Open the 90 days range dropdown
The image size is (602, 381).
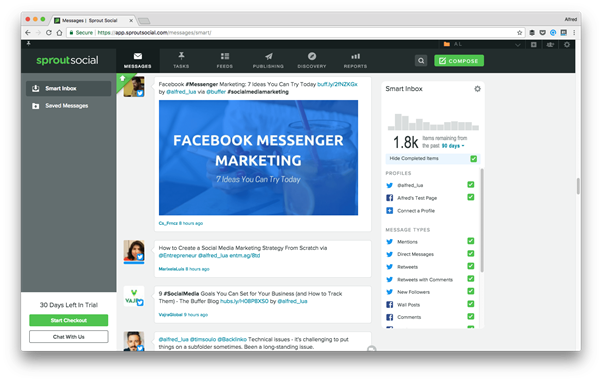point(453,146)
